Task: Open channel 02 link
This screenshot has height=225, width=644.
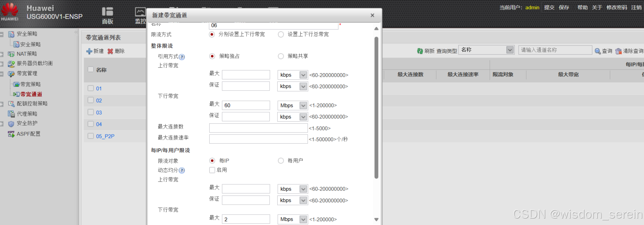Action: pyautogui.click(x=99, y=101)
